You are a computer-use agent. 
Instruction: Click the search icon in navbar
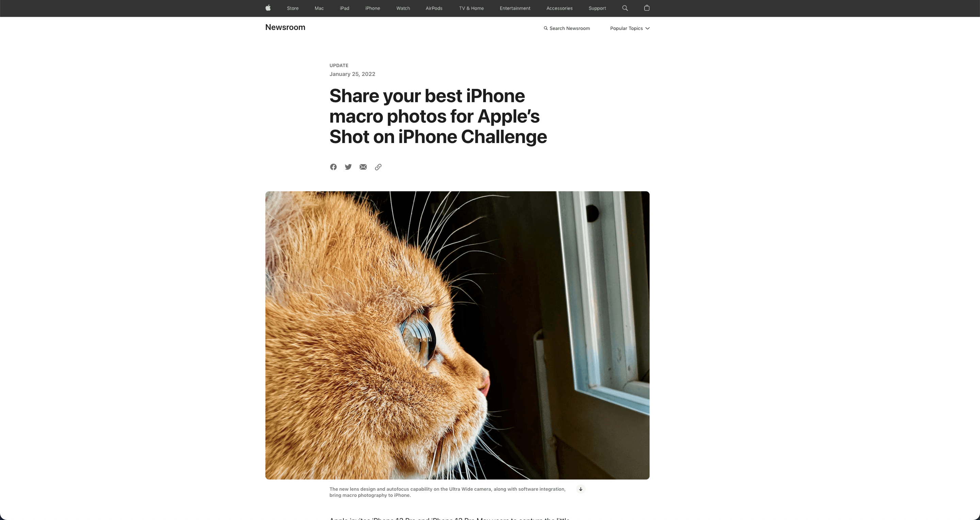[x=625, y=9]
